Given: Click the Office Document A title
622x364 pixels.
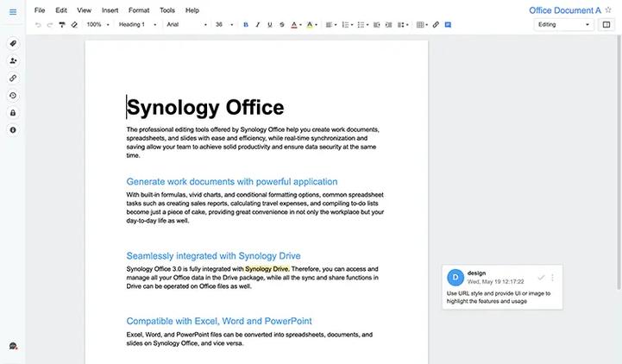Looking at the screenshot, I should tap(565, 10).
